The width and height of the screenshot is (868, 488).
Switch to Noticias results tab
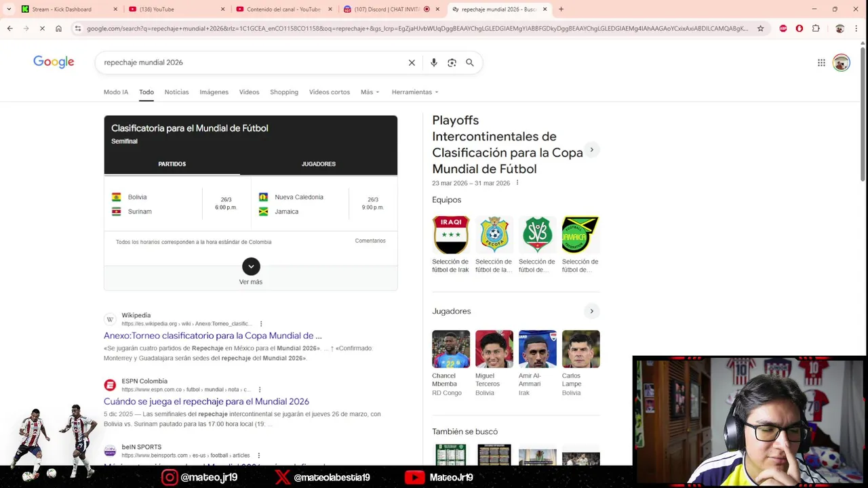click(x=176, y=92)
